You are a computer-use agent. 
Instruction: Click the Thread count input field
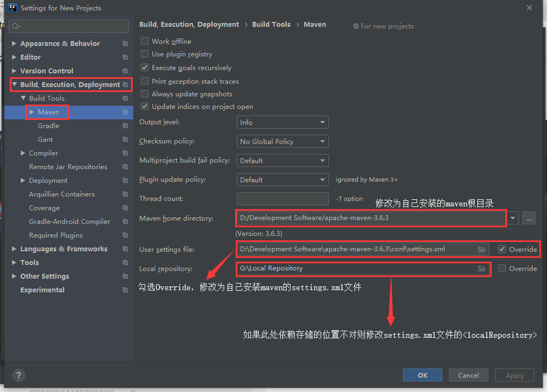tap(282, 198)
